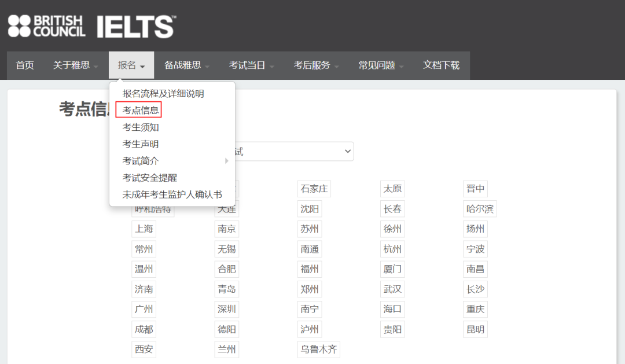Choose the 西安 test city

144,350
